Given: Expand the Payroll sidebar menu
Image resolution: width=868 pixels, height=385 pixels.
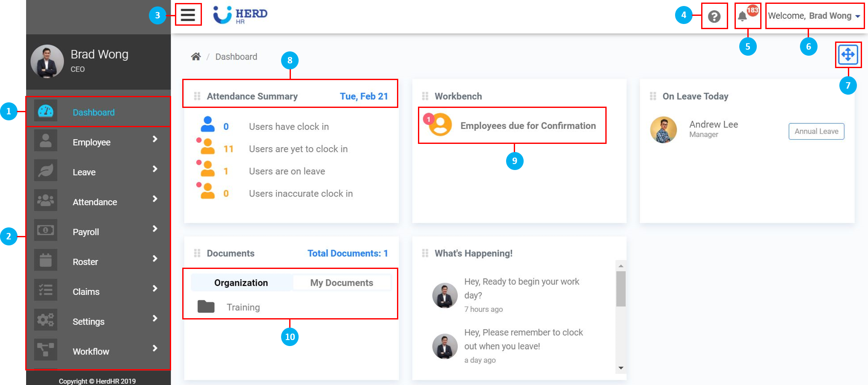Looking at the screenshot, I should (x=98, y=232).
